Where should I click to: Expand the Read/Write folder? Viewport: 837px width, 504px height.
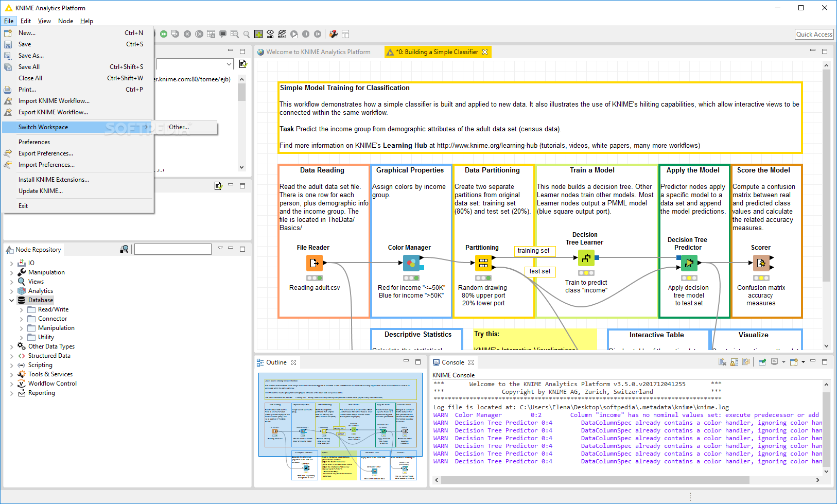click(21, 309)
